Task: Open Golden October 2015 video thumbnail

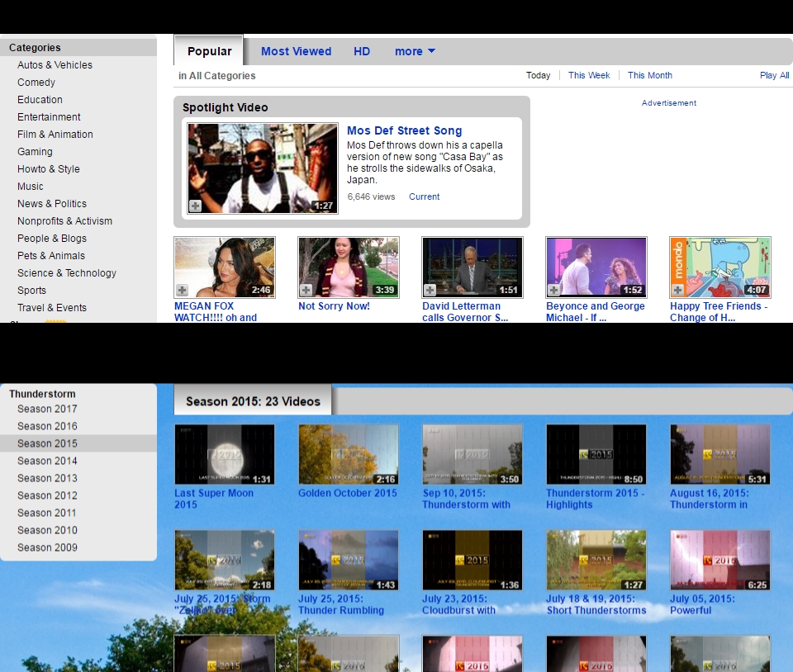Action: click(x=348, y=454)
